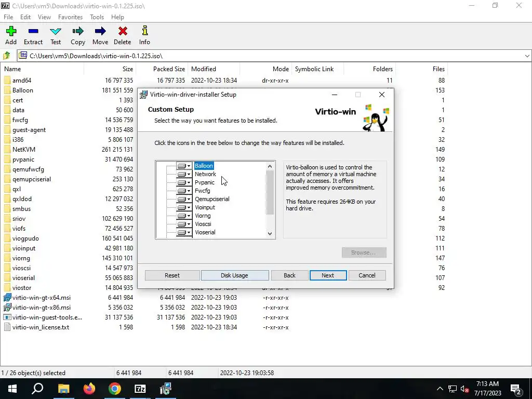Select virtio-win_license.txt file icon
The height and width of the screenshot is (399, 532).
click(7, 327)
